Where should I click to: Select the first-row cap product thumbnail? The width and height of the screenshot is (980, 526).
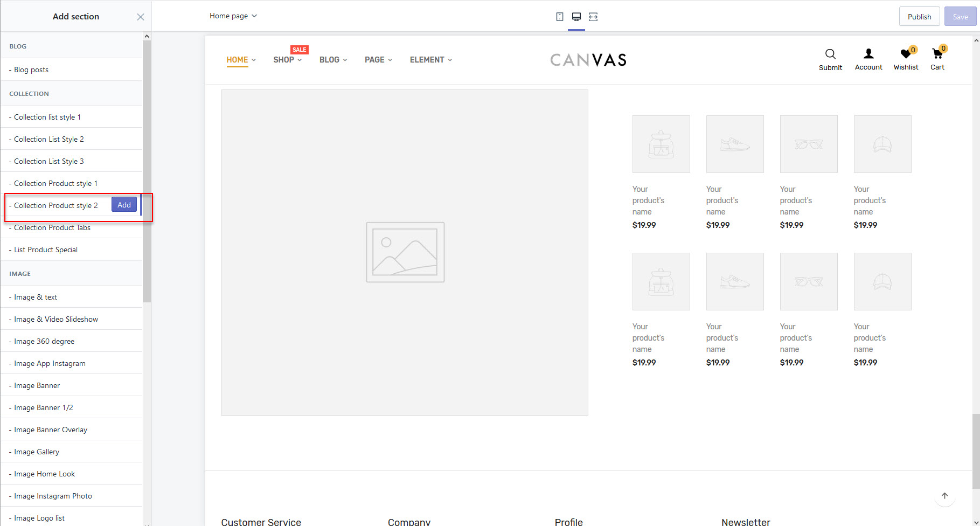tap(882, 144)
